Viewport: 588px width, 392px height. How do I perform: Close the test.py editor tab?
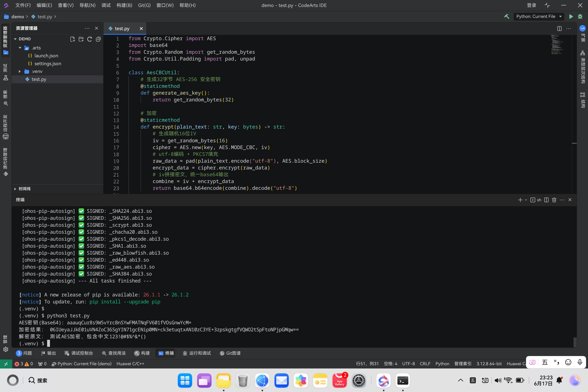point(141,28)
